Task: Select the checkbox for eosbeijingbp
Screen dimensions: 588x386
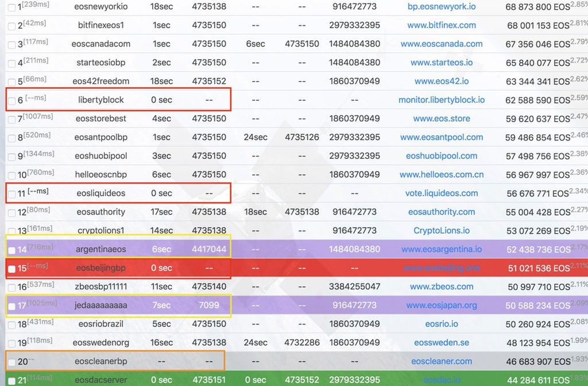Action: tap(11, 269)
